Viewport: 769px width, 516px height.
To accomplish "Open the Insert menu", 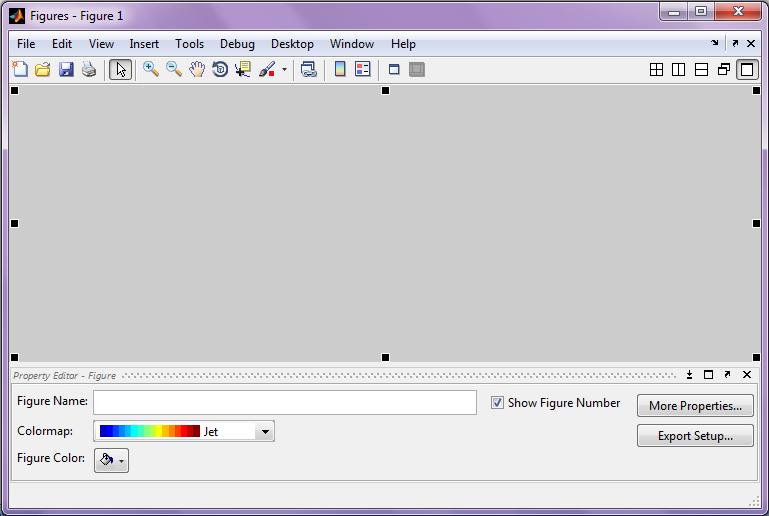I will point(144,44).
